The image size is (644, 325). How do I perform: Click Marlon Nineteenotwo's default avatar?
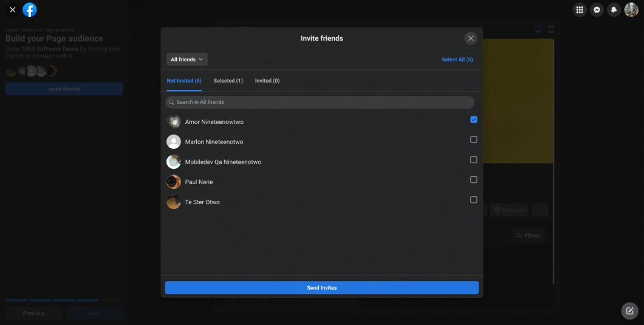[x=174, y=142]
